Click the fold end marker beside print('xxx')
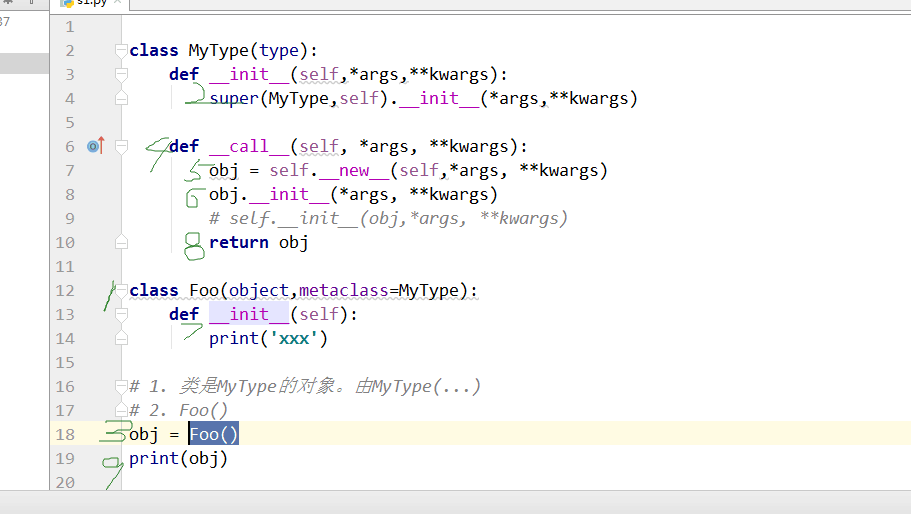The width and height of the screenshot is (911, 514). tap(121, 338)
